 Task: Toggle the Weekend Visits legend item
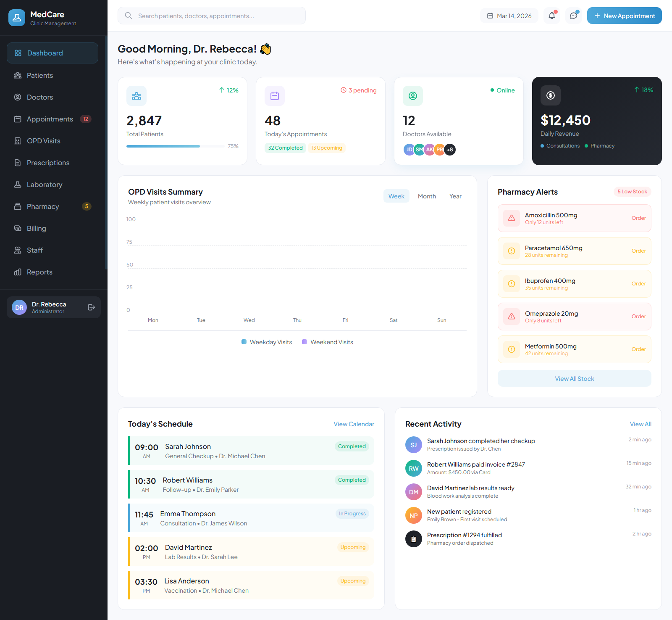point(327,342)
